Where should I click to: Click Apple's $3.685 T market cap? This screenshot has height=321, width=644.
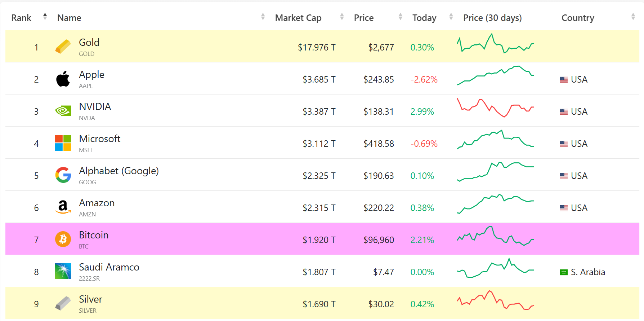click(x=319, y=79)
